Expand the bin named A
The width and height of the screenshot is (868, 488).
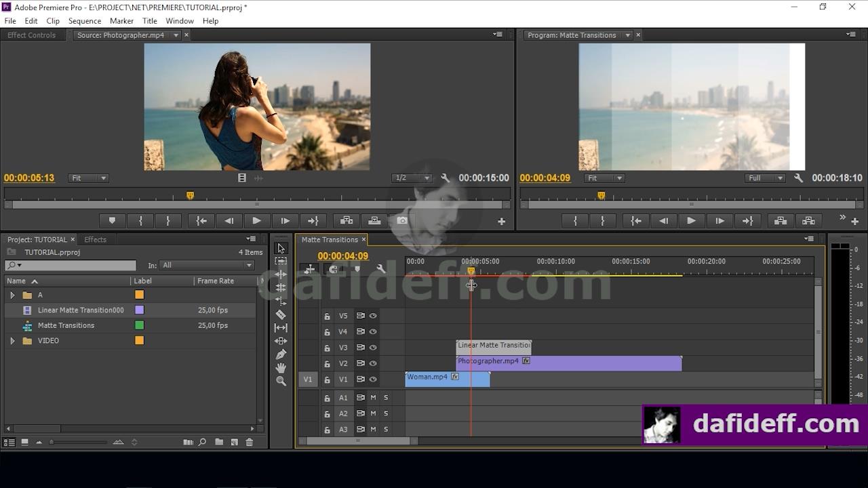pyautogui.click(x=12, y=295)
